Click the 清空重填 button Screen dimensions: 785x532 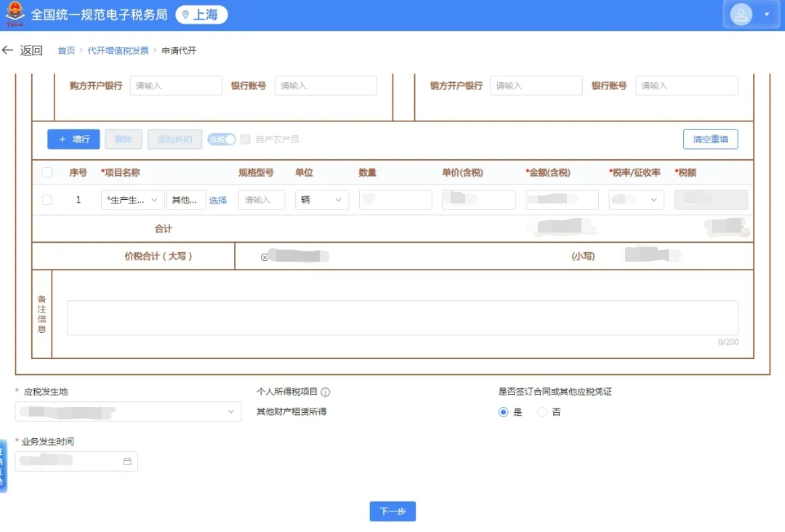coord(710,139)
